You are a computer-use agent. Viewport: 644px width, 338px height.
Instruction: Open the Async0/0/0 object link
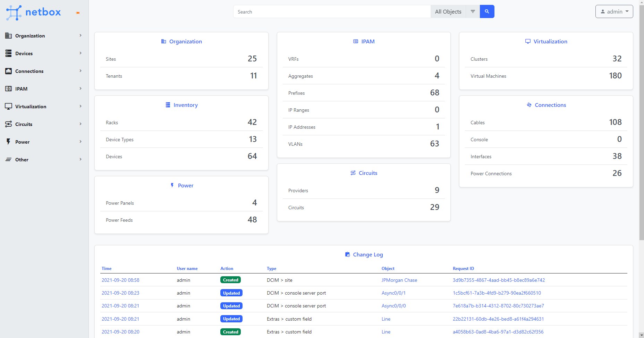click(x=393, y=306)
